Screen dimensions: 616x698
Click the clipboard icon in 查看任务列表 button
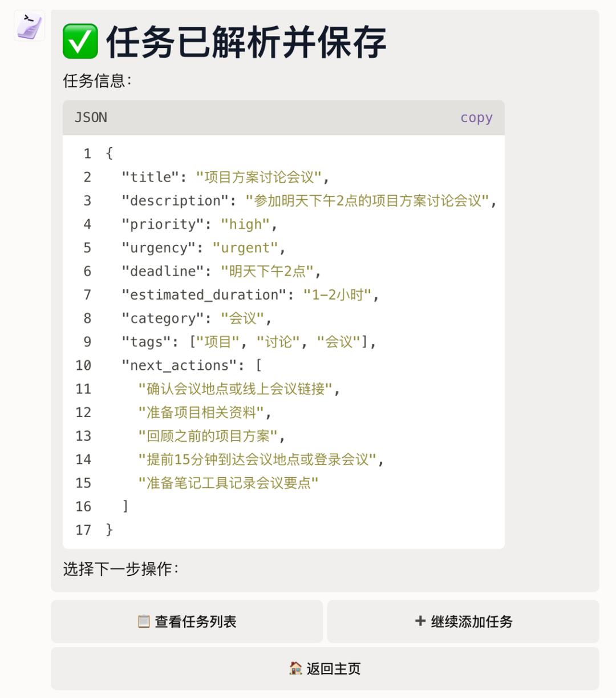pos(143,622)
